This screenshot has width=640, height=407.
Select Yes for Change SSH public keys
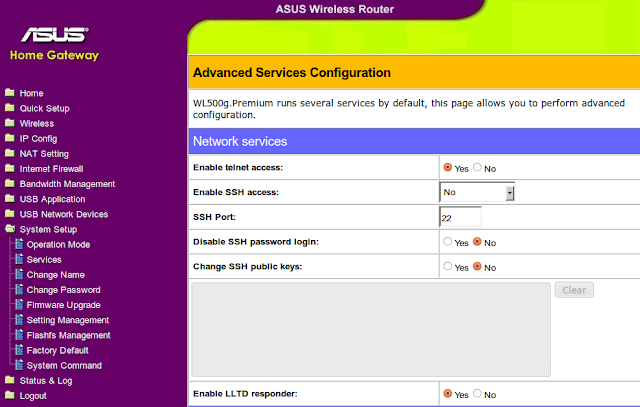(x=448, y=267)
